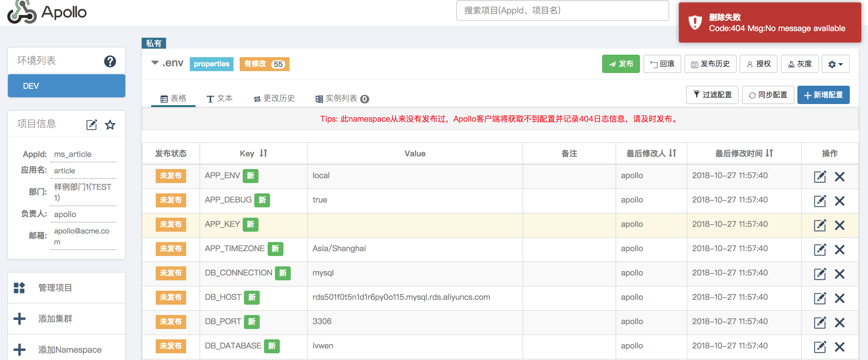Image resolution: width=868 pixels, height=360 pixels.
Task: Click the plus icon beside 添加Namespace
Action: [19, 350]
